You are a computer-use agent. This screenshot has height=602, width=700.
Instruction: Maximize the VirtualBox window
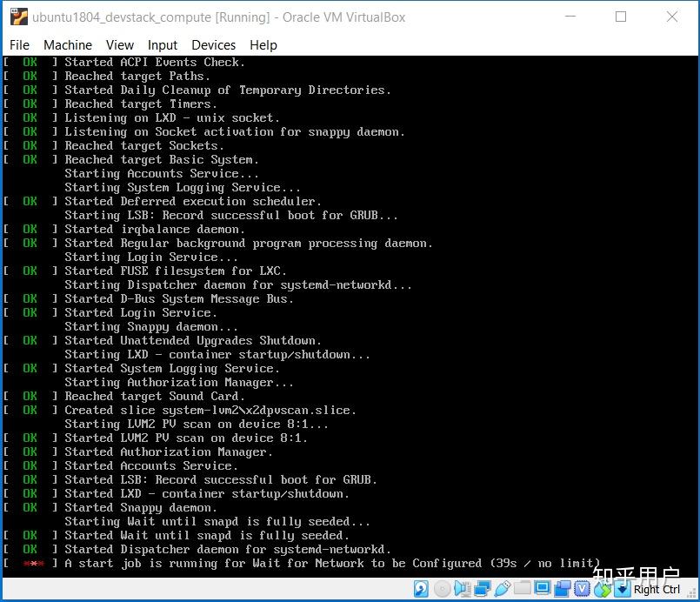click(x=621, y=17)
